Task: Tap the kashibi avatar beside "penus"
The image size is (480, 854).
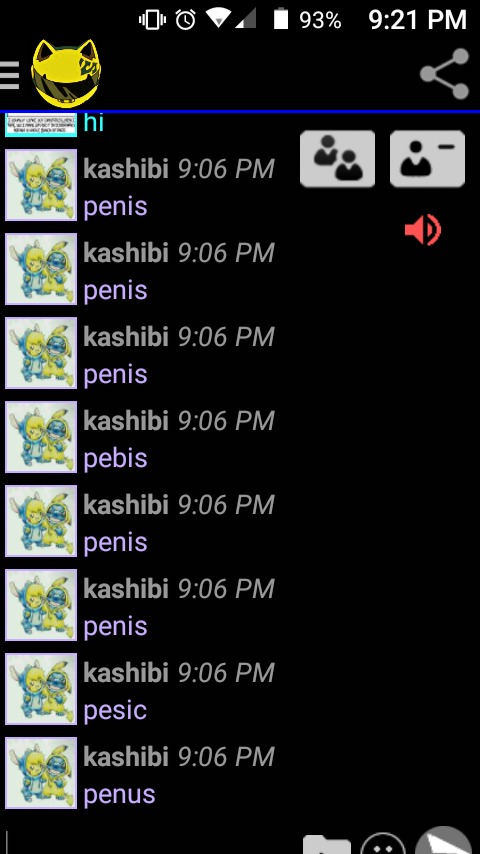Action: coord(41,773)
